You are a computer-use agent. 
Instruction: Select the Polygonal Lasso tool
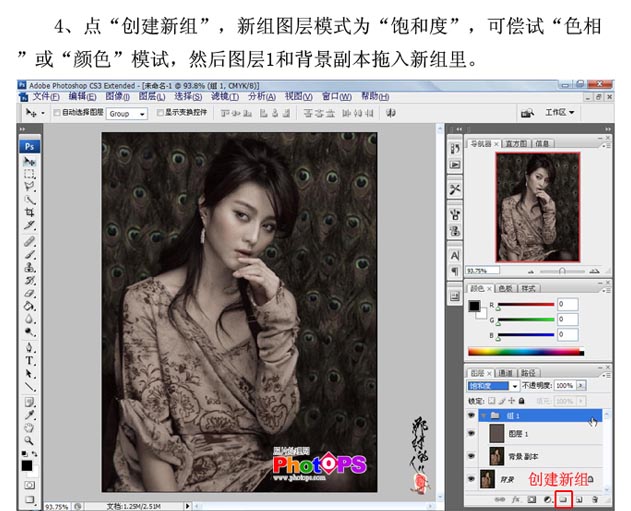[x=29, y=186]
